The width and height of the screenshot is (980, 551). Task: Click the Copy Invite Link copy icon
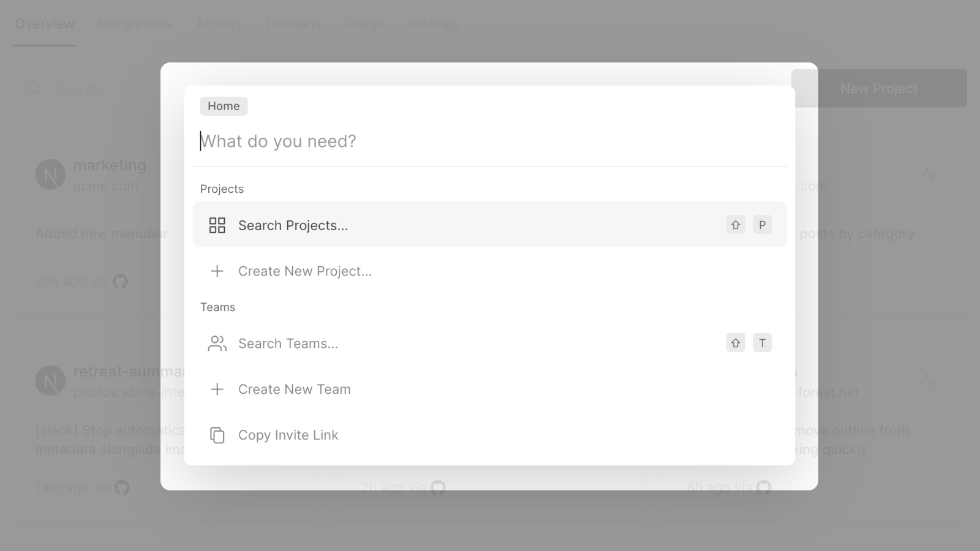pyautogui.click(x=217, y=435)
